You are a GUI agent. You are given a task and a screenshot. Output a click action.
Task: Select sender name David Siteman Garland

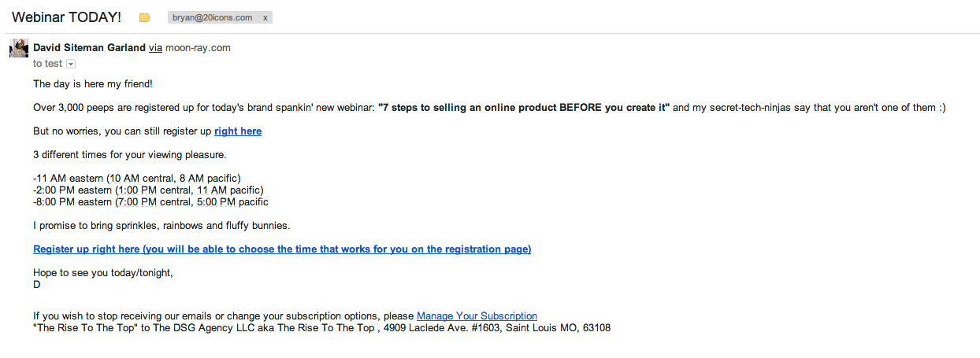(89, 47)
